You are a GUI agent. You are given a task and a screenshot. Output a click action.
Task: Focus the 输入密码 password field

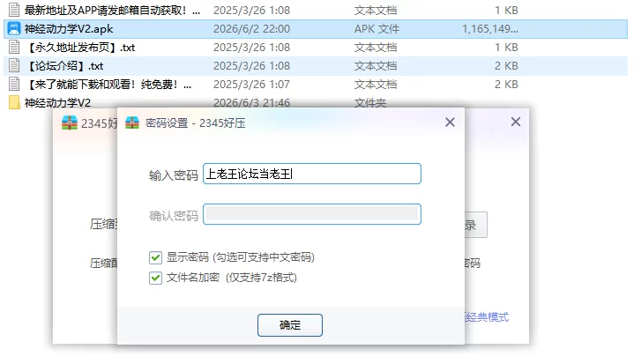tap(312, 174)
